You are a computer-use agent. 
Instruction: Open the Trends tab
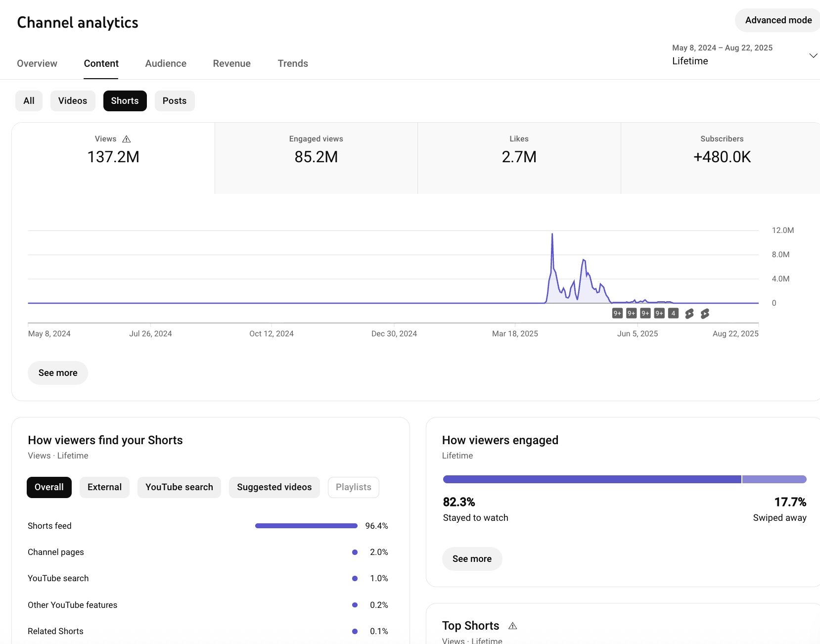coord(293,63)
